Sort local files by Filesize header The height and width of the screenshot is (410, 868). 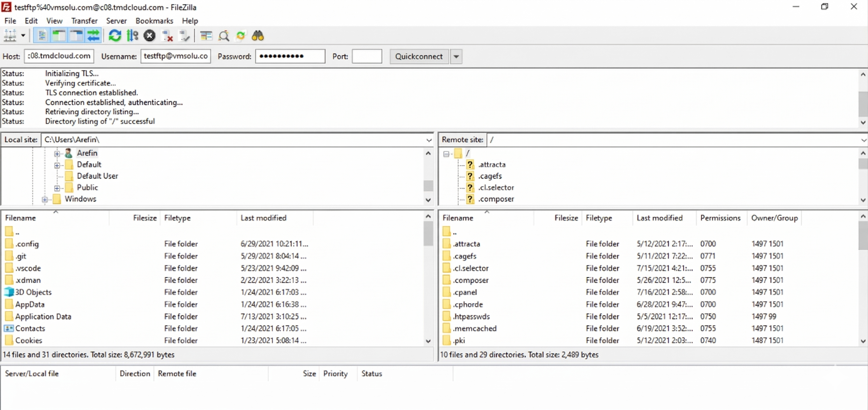click(135, 218)
